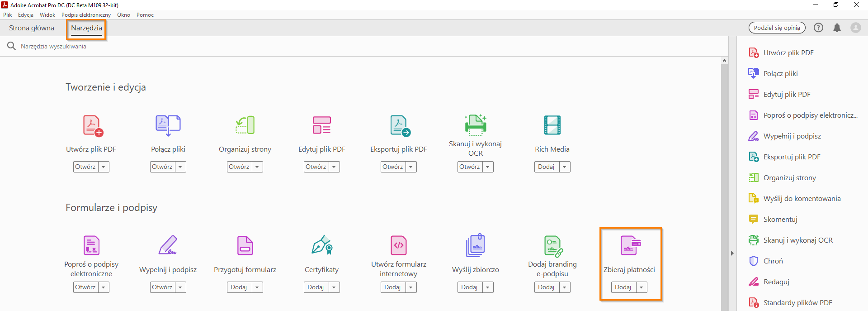Viewport: 868px width, 311px height.
Task: Expand dropdown arrow under Rich Media
Action: 565,167
